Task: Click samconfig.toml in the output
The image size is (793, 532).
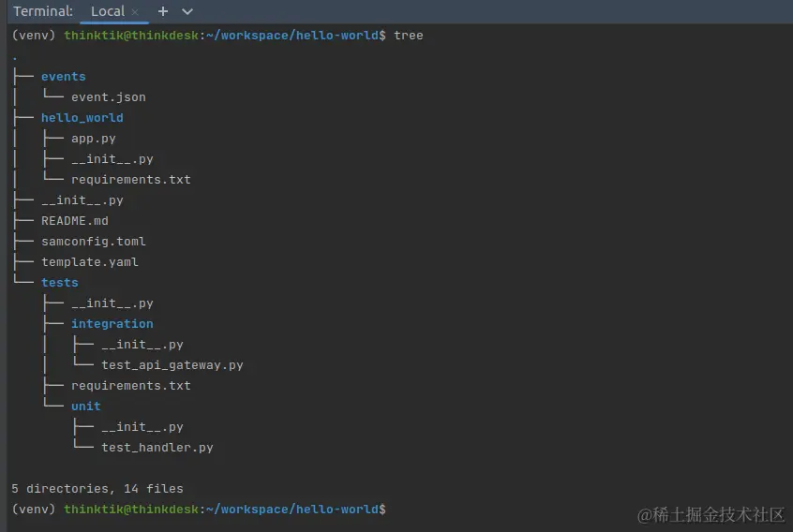Action: click(x=93, y=242)
